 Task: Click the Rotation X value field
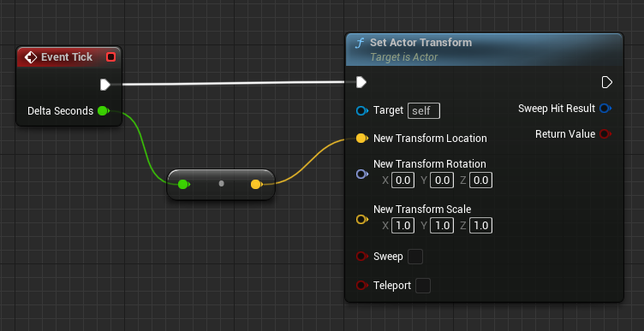(x=402, y=180)
